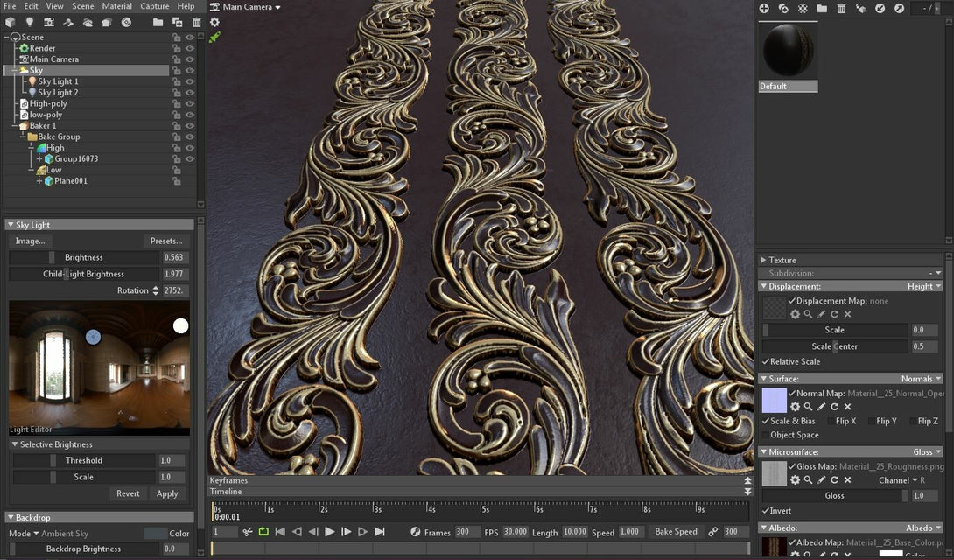The height and width of the screenshot is (560, 954).
Task: Open the View menu
Action: coord(55,6)
